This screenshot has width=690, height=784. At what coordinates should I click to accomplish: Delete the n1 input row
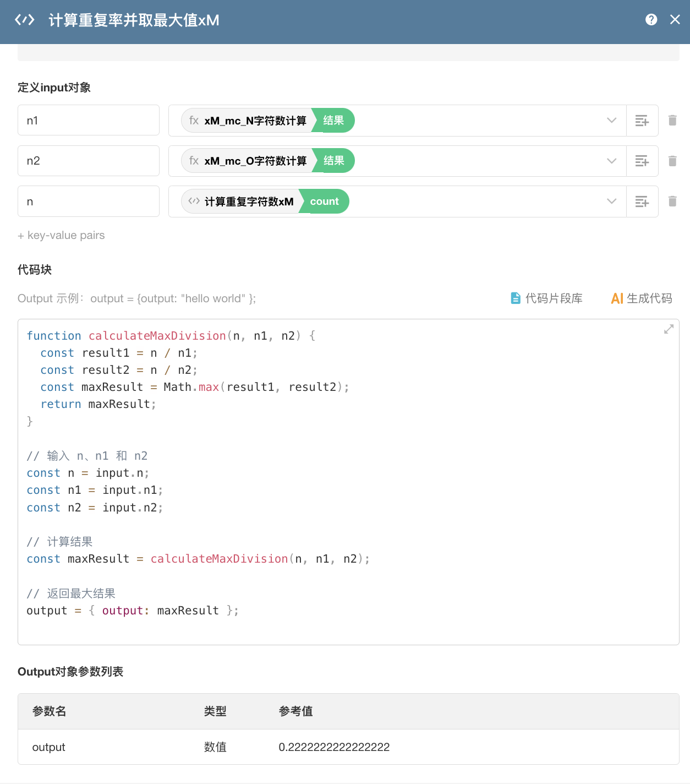672,120
